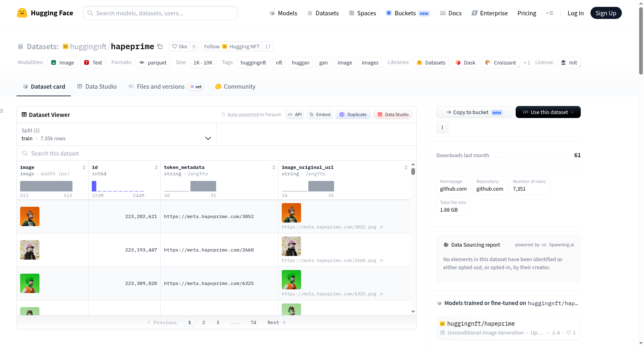
Task: Sort by the image column
Action: point(84,167)
